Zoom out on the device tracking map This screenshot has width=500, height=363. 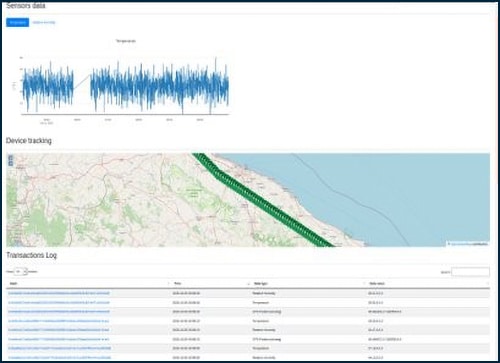point(11,163)
